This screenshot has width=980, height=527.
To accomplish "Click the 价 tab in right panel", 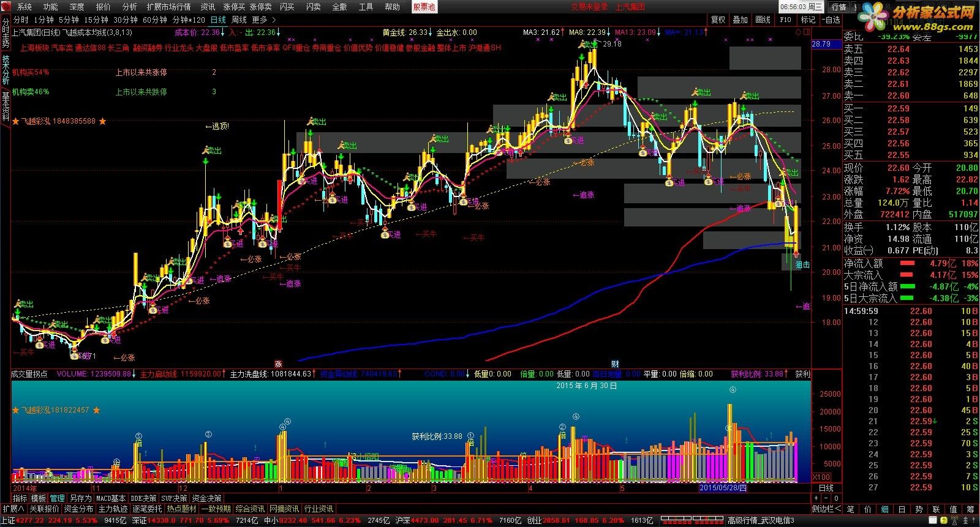I will (868, 509).
